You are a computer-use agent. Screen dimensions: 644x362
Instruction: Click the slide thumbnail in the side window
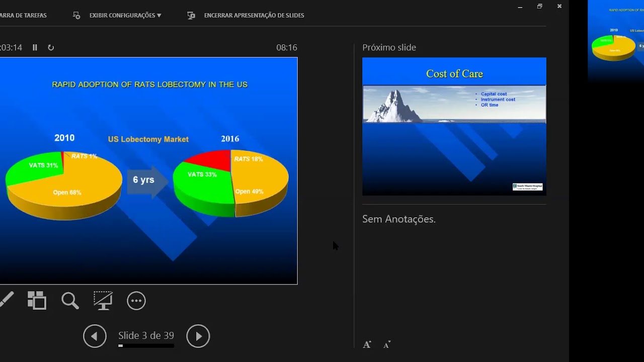[x=616, y=41]
